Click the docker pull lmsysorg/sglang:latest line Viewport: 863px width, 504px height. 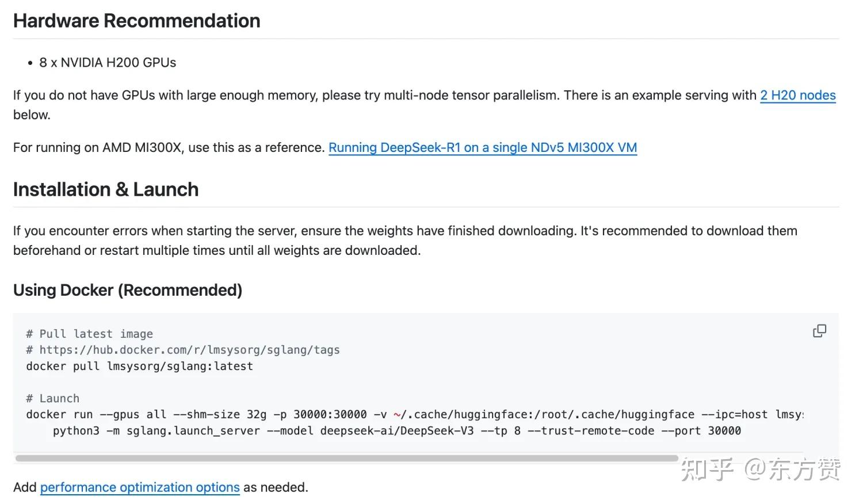[x=139, y=366]
